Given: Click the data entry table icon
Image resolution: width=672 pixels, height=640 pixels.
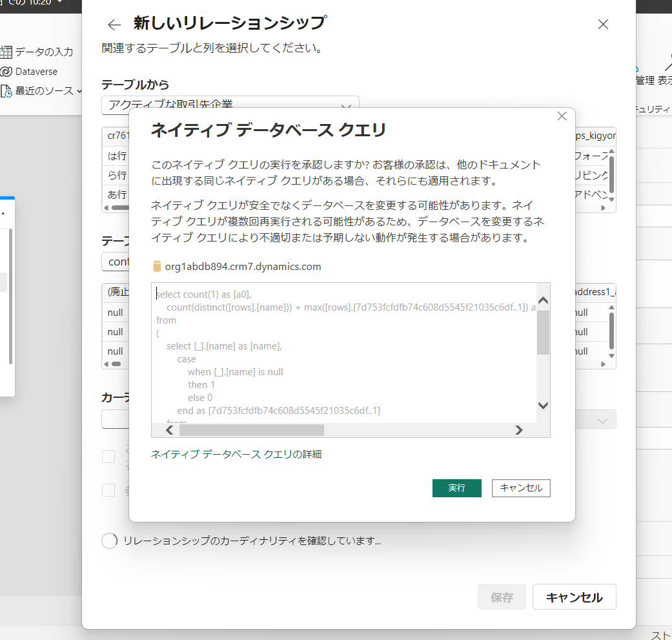Looking at the screenshot, I should (x=6, y=52).
